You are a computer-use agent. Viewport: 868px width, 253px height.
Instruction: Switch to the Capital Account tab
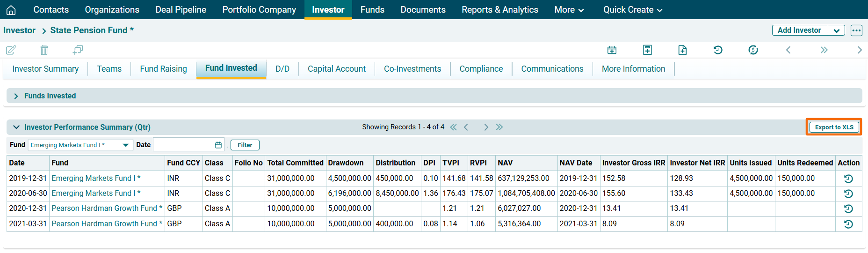[x=336, y=69]
